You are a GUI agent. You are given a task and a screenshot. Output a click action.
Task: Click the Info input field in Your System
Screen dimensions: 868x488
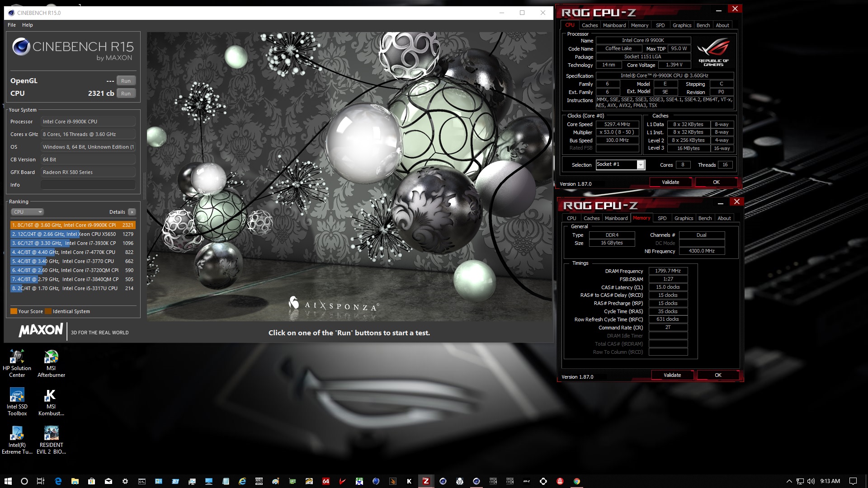click(x=88, y=185)
